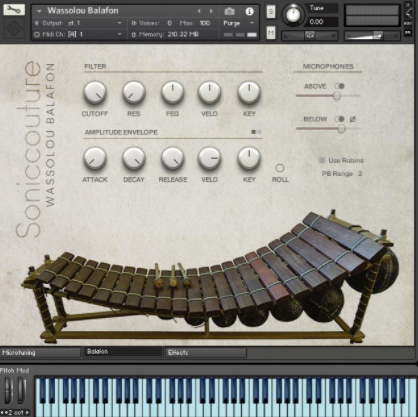Click the wrench edit icon
The image size is (418, 417).
point(14,9)
